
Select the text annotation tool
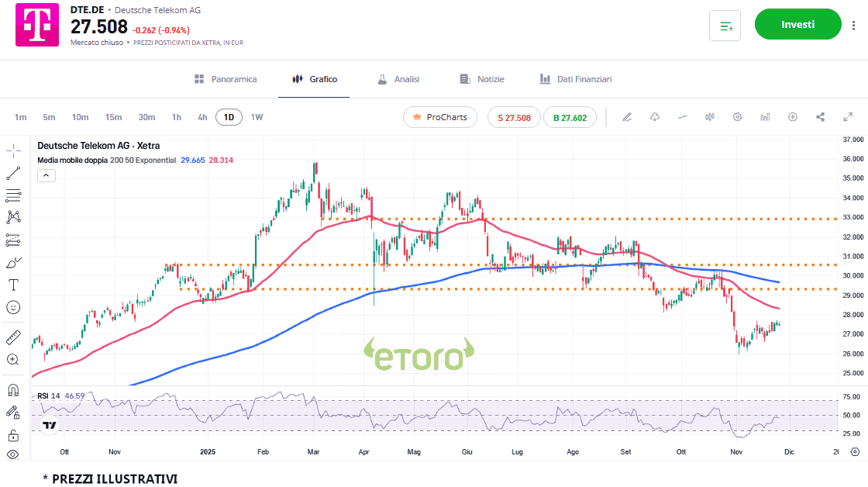tap(13, 285)
